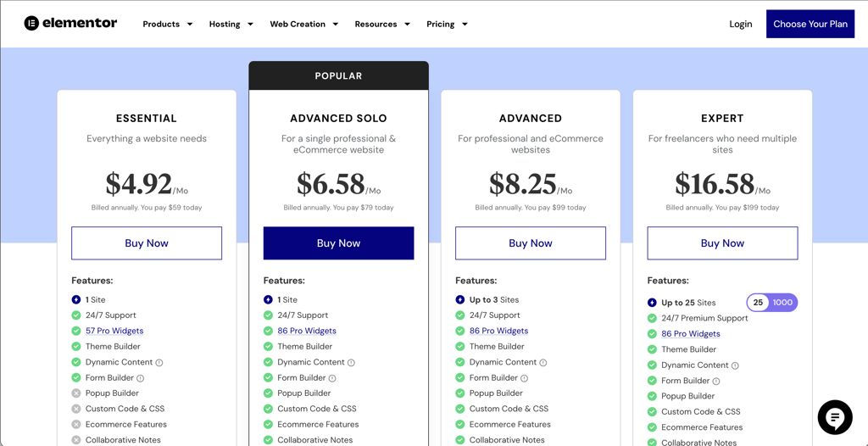
Task: Click 'For freelancers who need multiple sites' text
Action: 722,144
